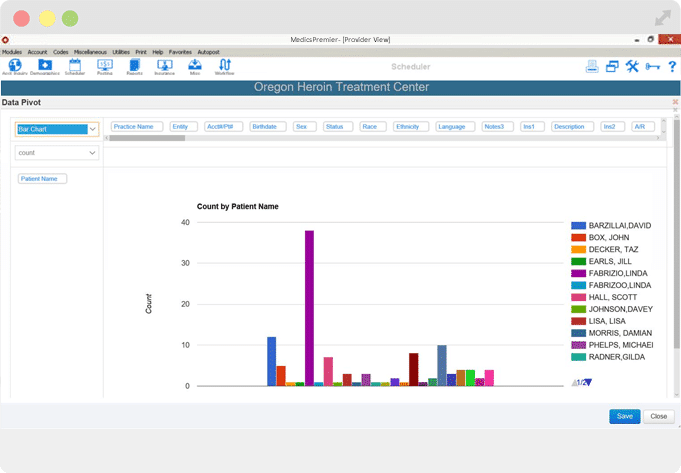The width and height of the screenshot is (681, 473).
Task: Click the Insurance toolbar icon
Action: coord(164,66)
